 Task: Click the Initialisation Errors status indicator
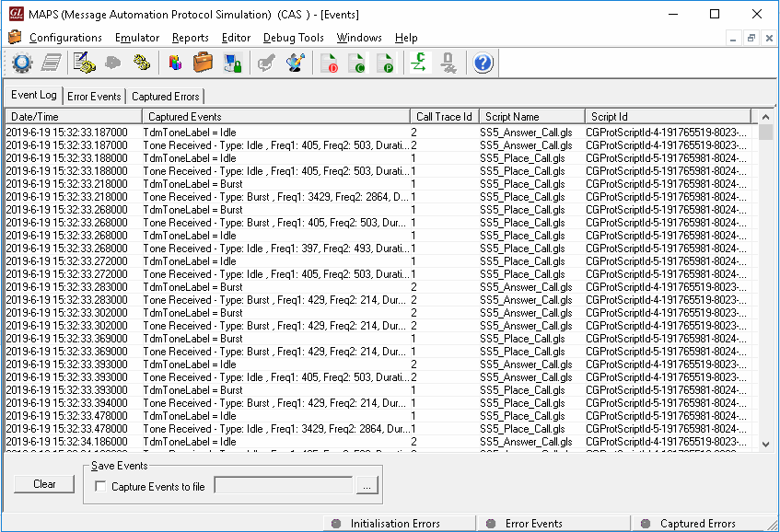pyautogui.click(x=399, y=522)
